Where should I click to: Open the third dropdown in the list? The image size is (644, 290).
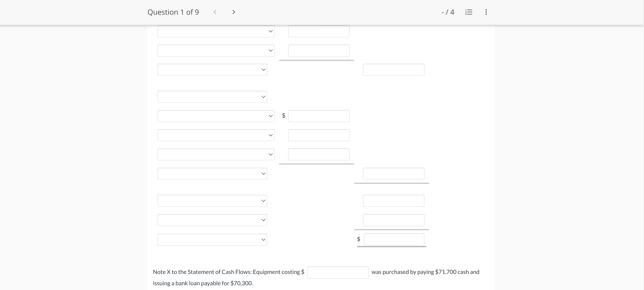(x=211, y=69)
